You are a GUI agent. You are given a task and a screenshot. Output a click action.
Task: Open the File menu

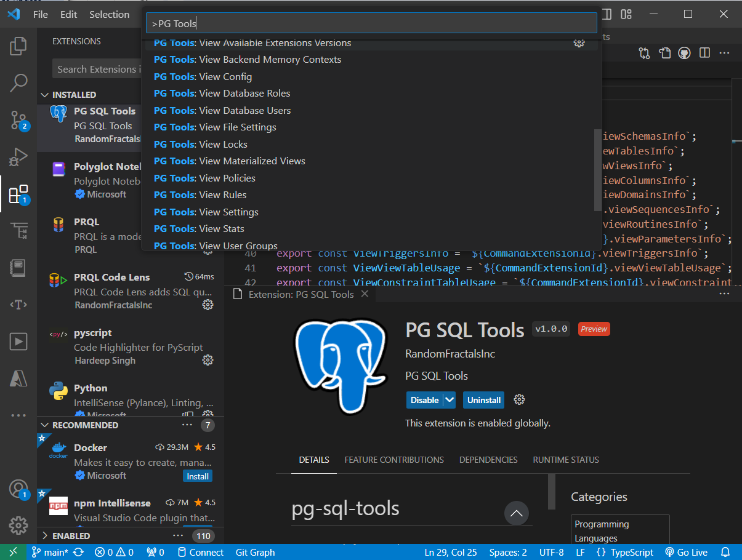(41, 14)
